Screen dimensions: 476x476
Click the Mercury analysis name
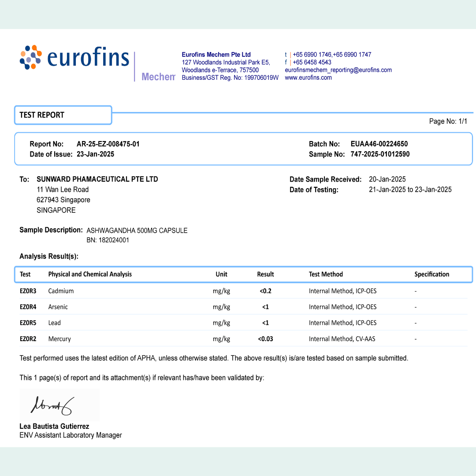(x=59, y=339)
